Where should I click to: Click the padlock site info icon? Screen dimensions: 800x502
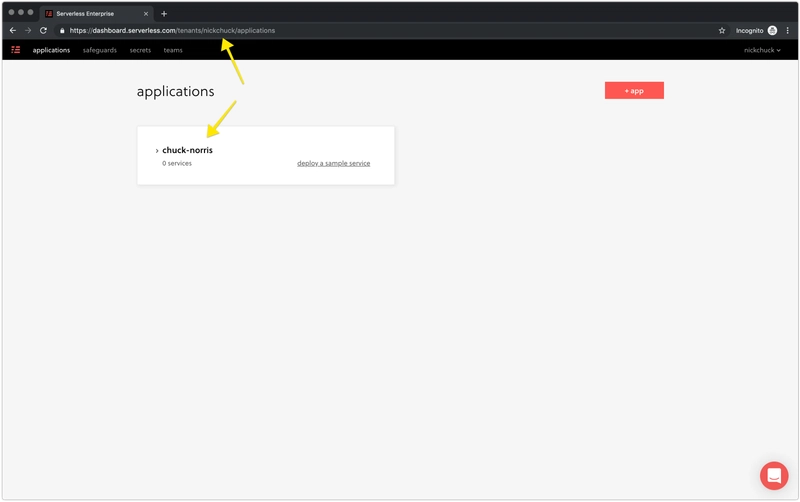click(62, 31)
